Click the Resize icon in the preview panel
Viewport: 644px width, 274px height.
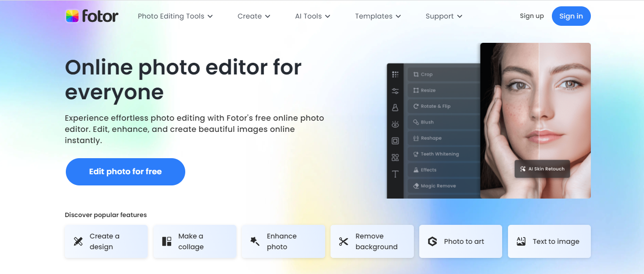pyautogui.click(x=416, y=91)
